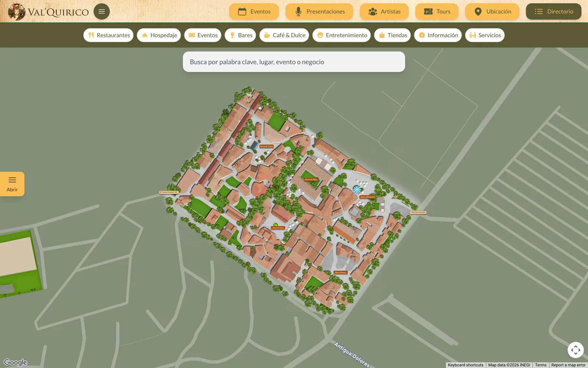The image size is (588, 368).
Task: Go to Presentaciones
Action: (x=319, y=11)
